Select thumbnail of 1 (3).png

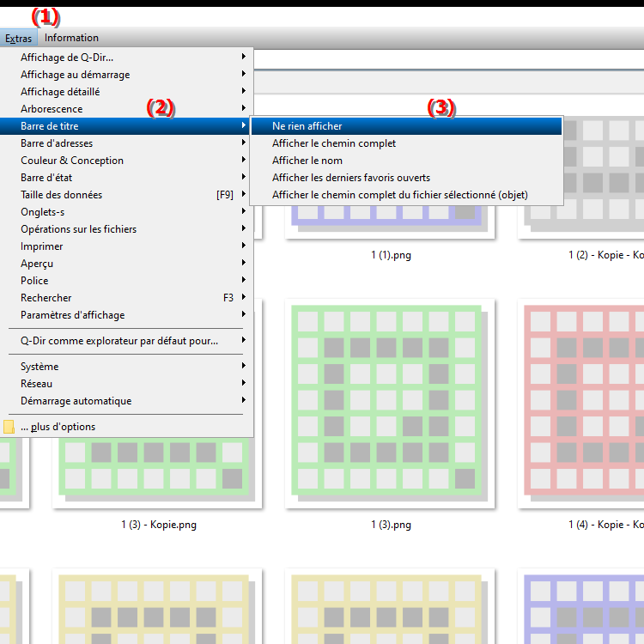389,404
